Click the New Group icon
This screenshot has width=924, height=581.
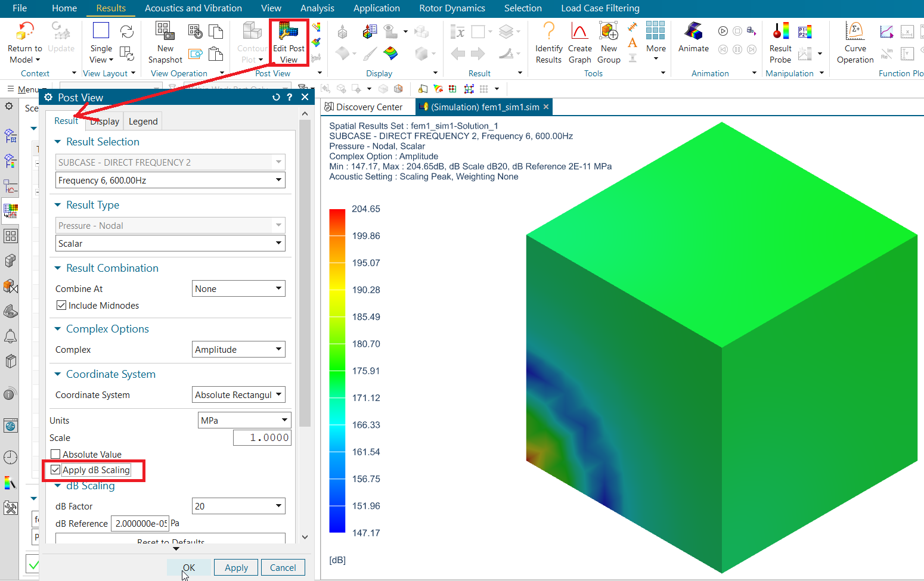(609, 31)
